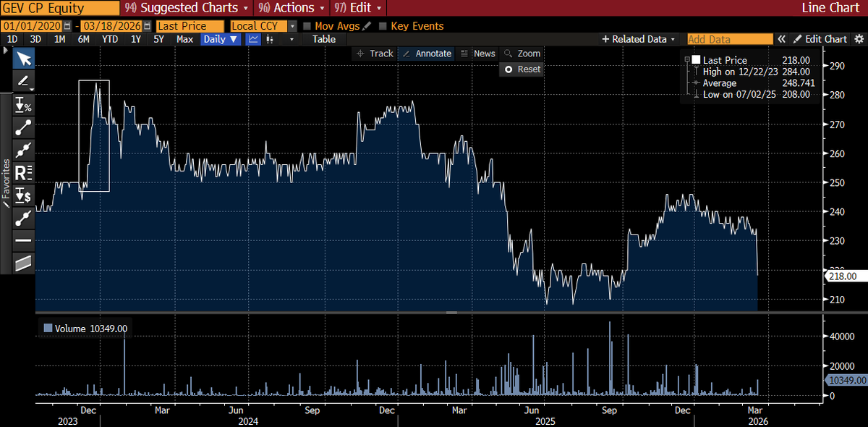Switch to line chart type icon

pos(254,39)
